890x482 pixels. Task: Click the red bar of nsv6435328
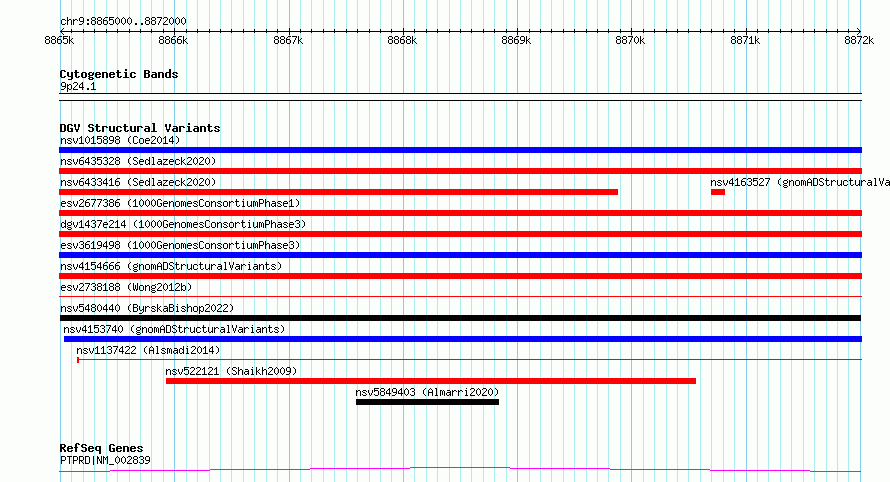460,171
